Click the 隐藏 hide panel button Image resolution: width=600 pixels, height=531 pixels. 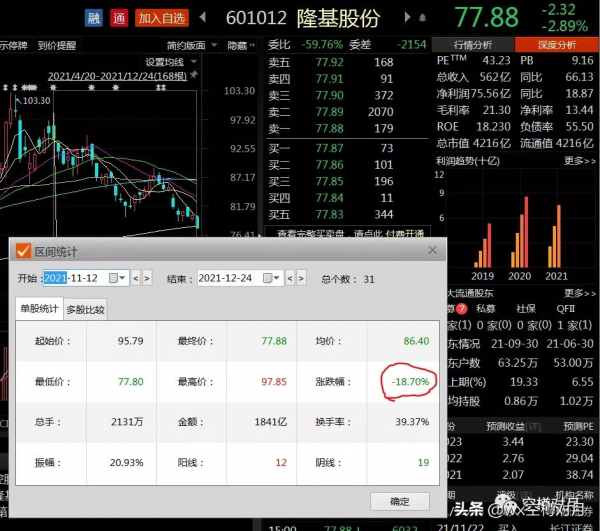point(241,46)
